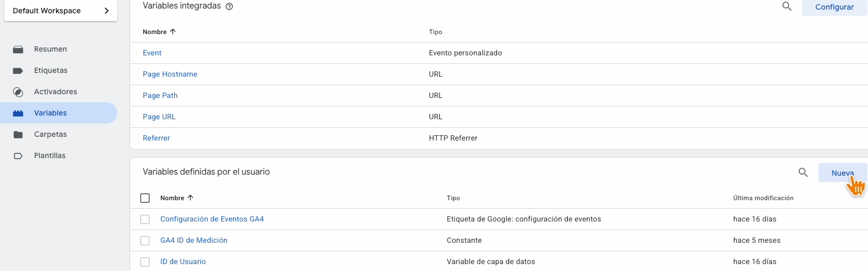The image size is (868, 271).
Task: Click the Nueva button
Action: point(842,173)
